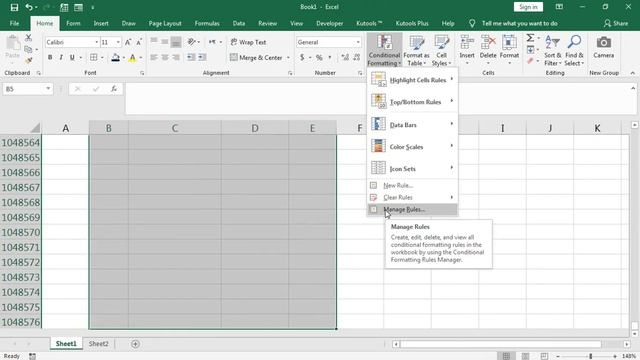Switch to the Sheet2 worksheet tab
The width and height of the screenshot is (640, 360).
[x=99, y=344]
